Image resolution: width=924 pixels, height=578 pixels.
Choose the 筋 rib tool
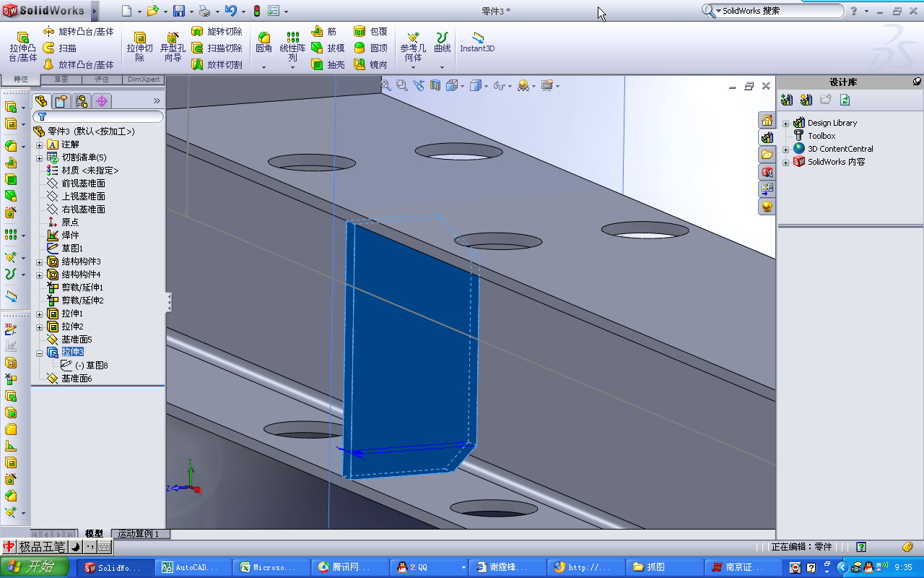coord(324,32)
